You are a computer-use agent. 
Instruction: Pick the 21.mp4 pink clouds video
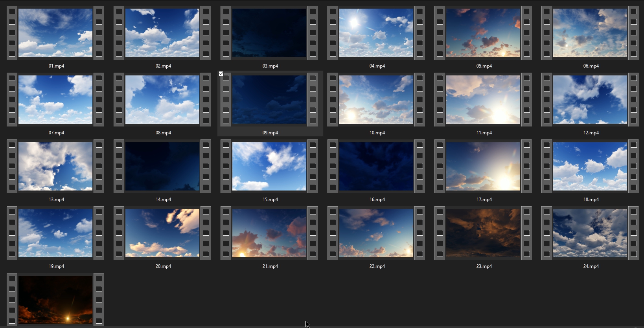coord(269,233)
